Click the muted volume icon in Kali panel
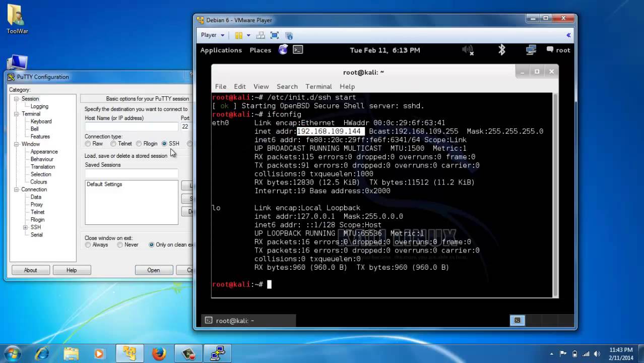Screen dimensions: 644x363 coord(468,50)
